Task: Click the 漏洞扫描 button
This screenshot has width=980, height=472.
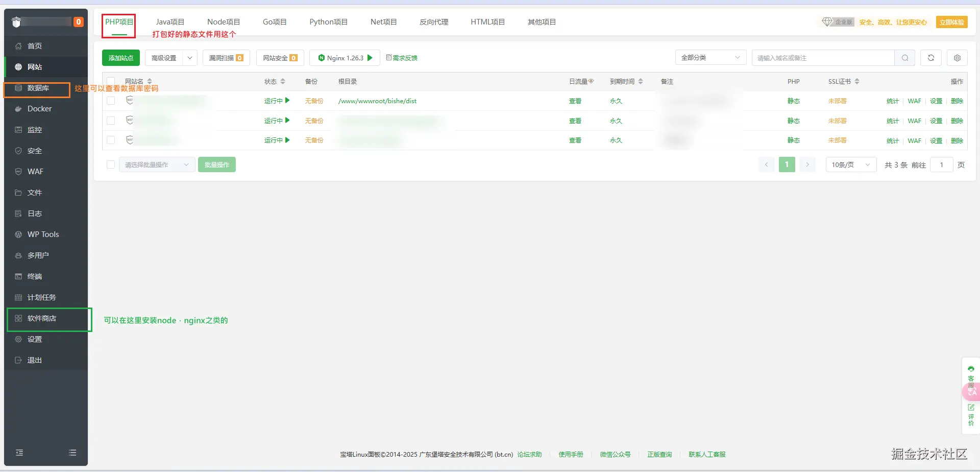Action: 226,58
